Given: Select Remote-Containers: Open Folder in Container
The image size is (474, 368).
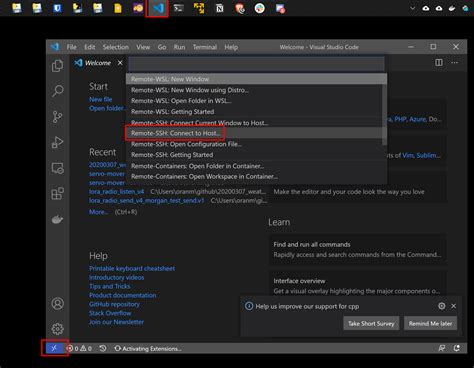Looking at the screenshot, I should tap(256, 166).
